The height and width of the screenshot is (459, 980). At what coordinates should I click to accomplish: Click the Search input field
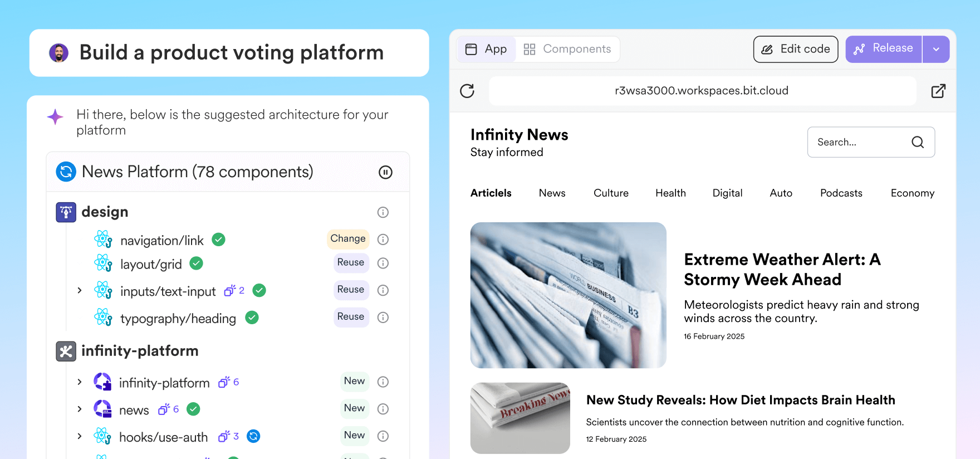871,142
